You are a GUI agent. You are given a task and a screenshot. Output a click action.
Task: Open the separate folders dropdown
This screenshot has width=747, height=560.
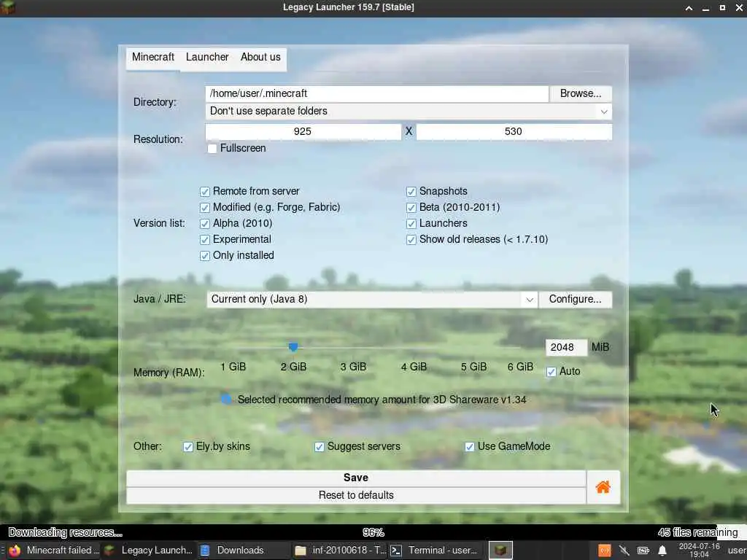[409, 112]
